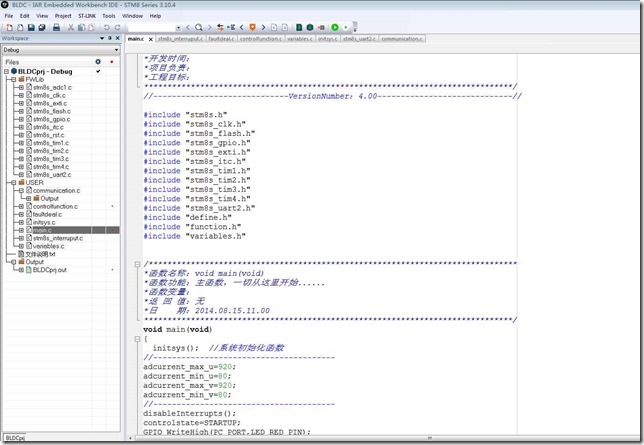Viewport: 644px width, 445px height.
Task: Select the 文件说明.txt file
Action: 40,254
